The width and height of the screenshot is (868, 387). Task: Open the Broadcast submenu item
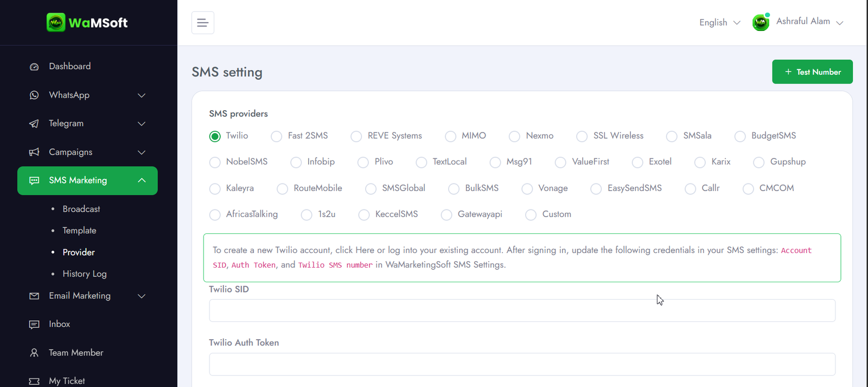[x=81, y=209]
